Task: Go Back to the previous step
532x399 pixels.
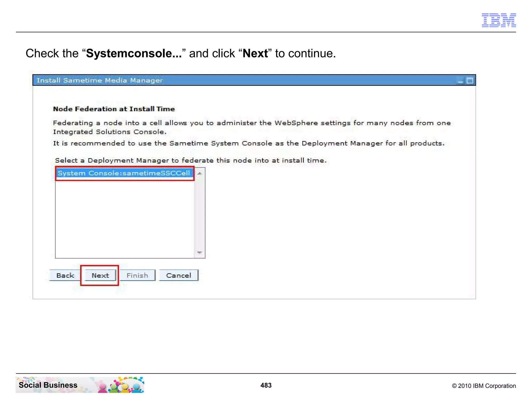Action: [65, 275]
